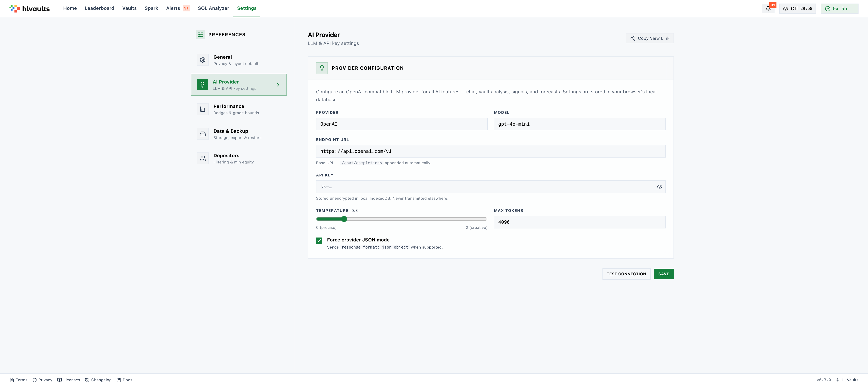The width and height of the screenshot is (868, 386).
Task: Expand the AI Provider chevron arrow
Action: coord(278,85)
